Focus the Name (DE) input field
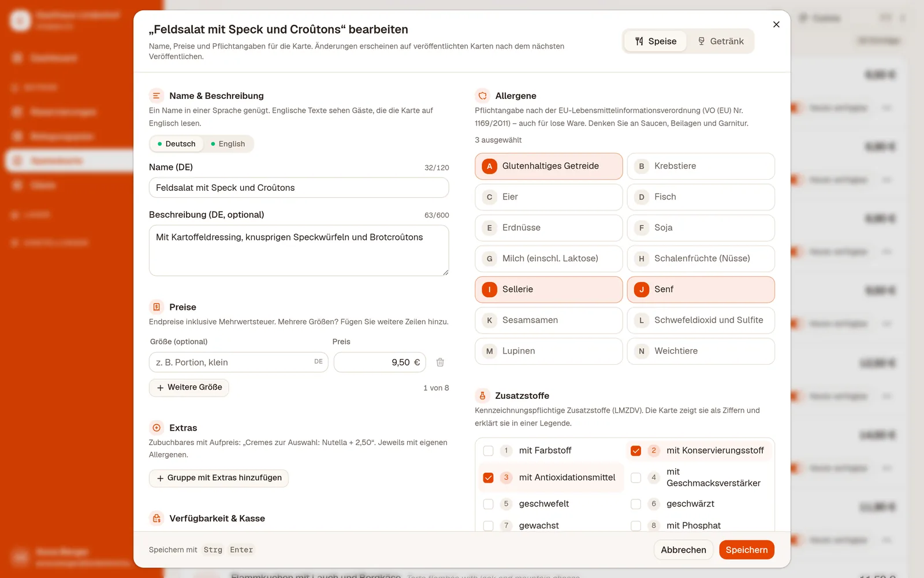This screenshot has height=578, width=924. pyautogui.click(x=299, y=188)
